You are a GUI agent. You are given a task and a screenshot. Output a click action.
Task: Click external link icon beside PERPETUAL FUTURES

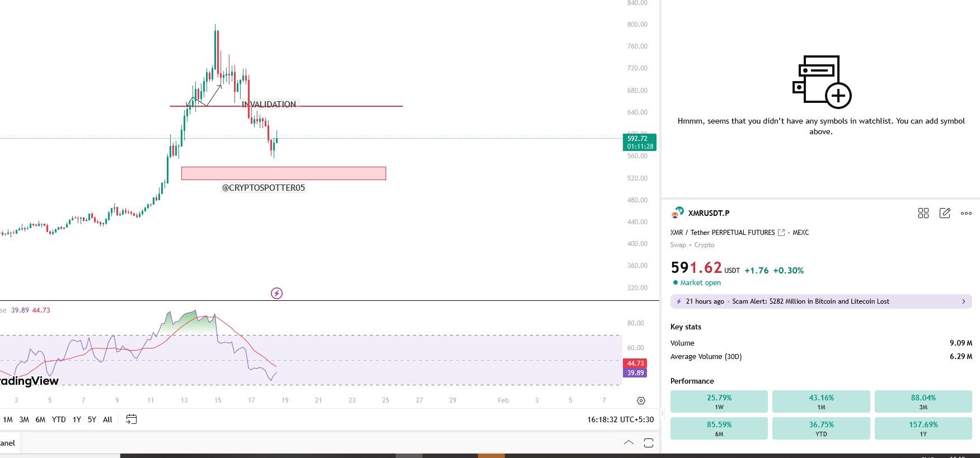(781, 233)
